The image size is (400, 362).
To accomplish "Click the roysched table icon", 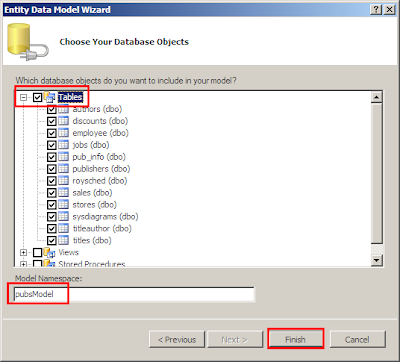I will tap(64, 181).
